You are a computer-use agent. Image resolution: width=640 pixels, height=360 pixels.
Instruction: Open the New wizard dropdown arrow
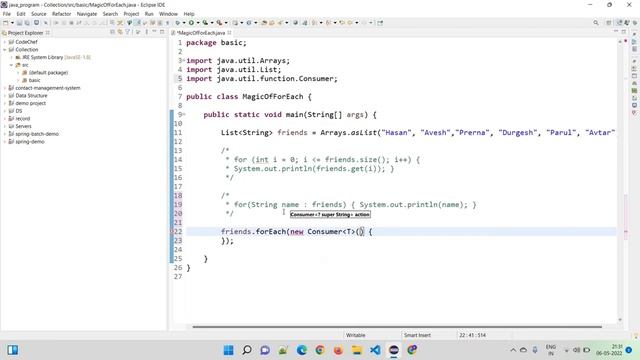12,23
